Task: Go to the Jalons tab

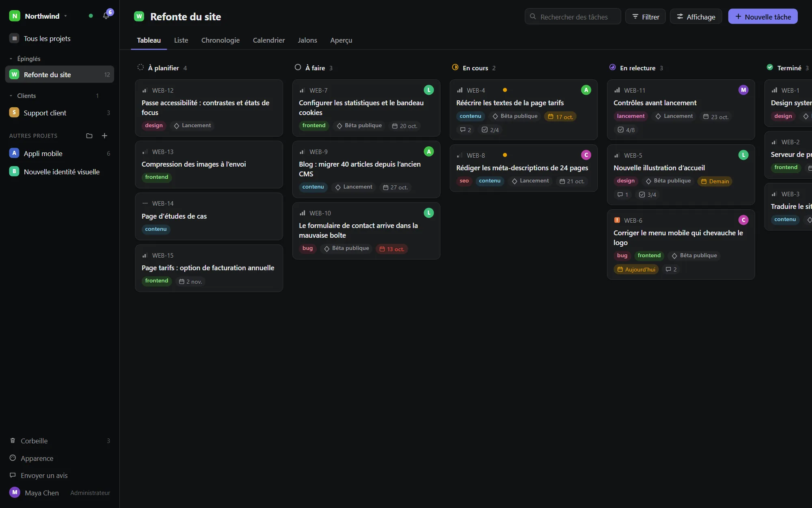Action: [307, 40]
